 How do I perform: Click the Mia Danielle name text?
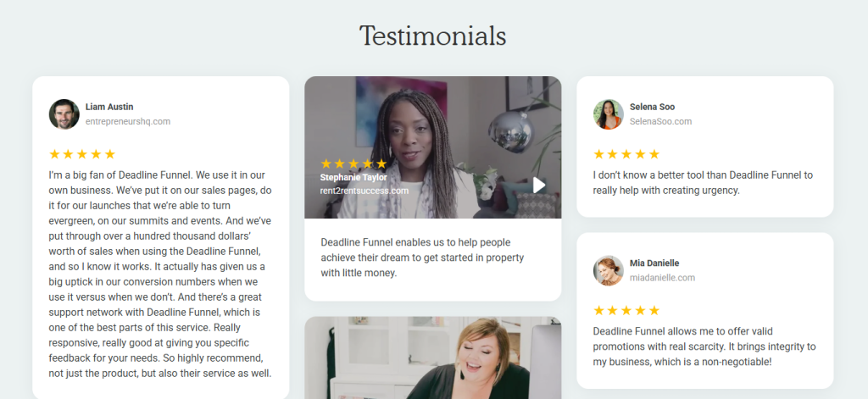pos(654,263)
